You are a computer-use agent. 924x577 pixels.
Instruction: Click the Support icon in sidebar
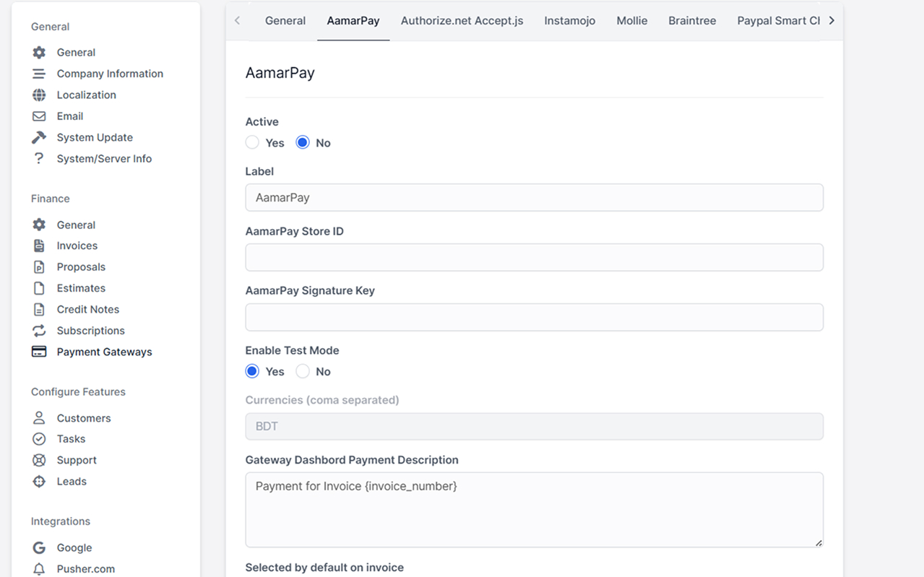38,460
